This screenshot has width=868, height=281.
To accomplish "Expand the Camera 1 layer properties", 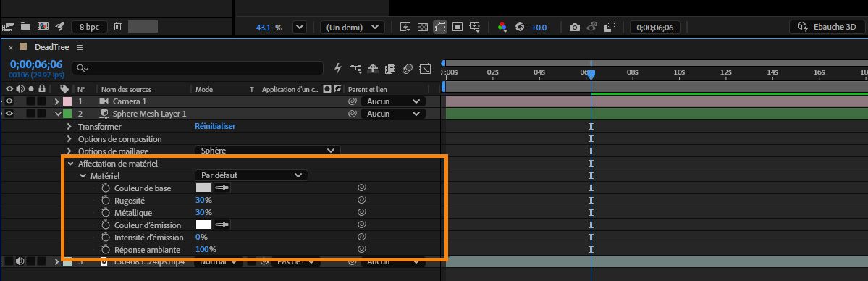I will pos(56,101).
